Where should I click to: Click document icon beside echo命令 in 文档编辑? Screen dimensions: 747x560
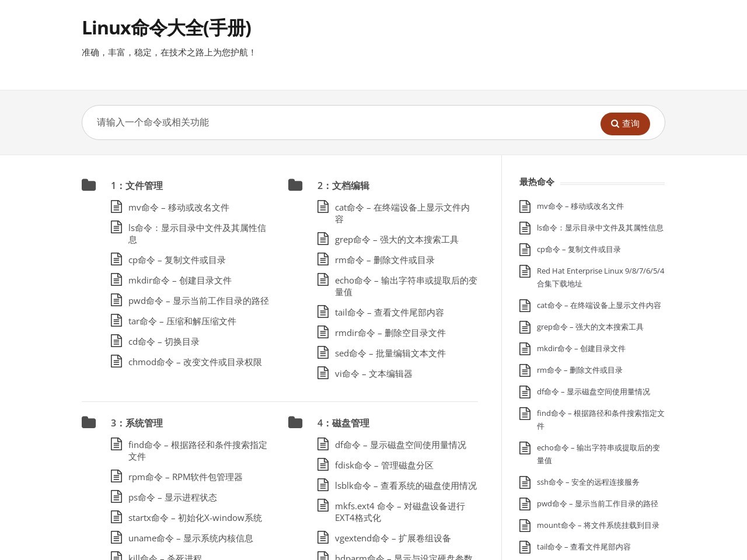323,279
